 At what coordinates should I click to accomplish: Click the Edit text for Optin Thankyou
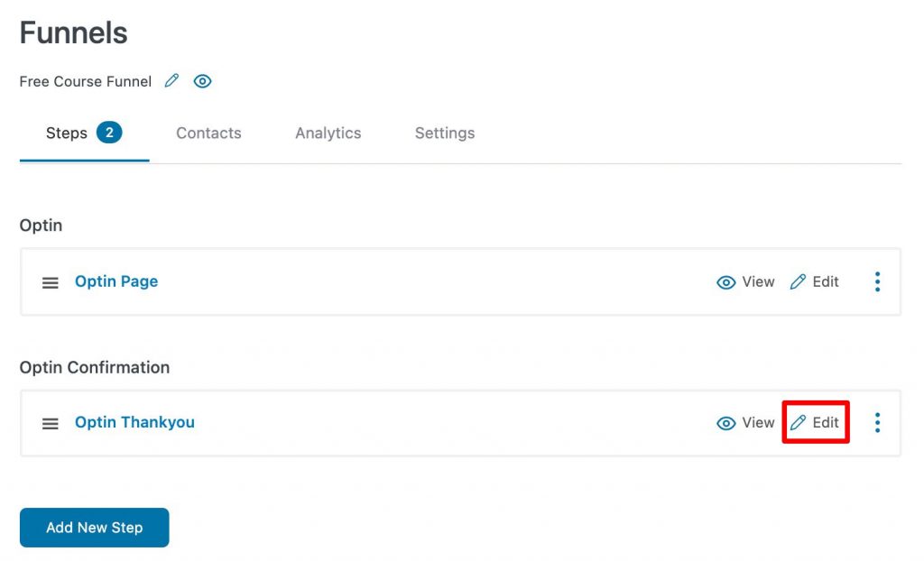tap(826, 422)
